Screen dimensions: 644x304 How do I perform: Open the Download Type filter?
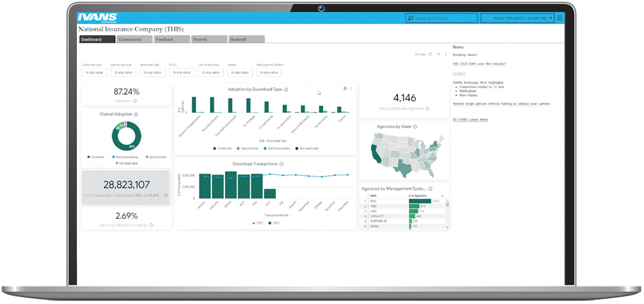(x=152, y=72)
